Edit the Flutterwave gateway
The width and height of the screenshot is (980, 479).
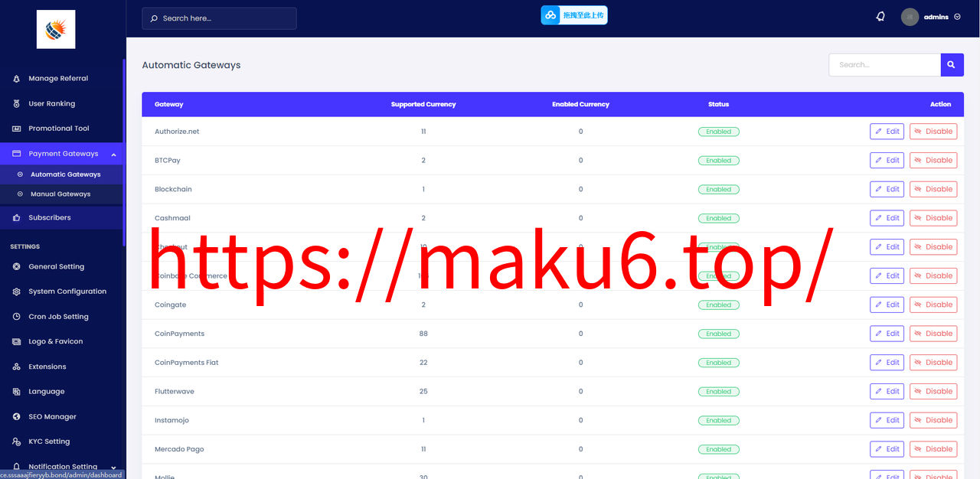[887, 391]
